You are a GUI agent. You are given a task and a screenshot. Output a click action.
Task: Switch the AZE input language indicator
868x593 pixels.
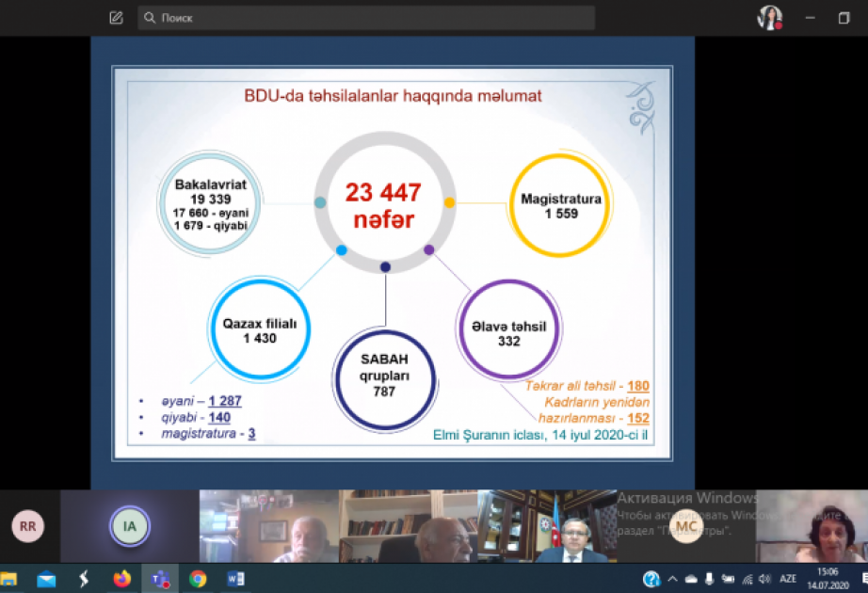coord(788,579)
